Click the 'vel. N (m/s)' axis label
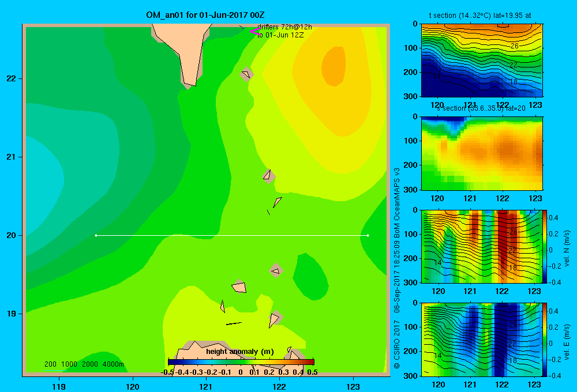This screenshot has height=392, width=577. [x=567, y=248]
